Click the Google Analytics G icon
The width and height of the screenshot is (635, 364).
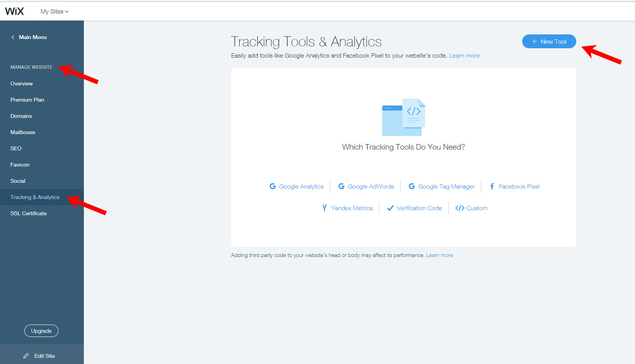272,186
